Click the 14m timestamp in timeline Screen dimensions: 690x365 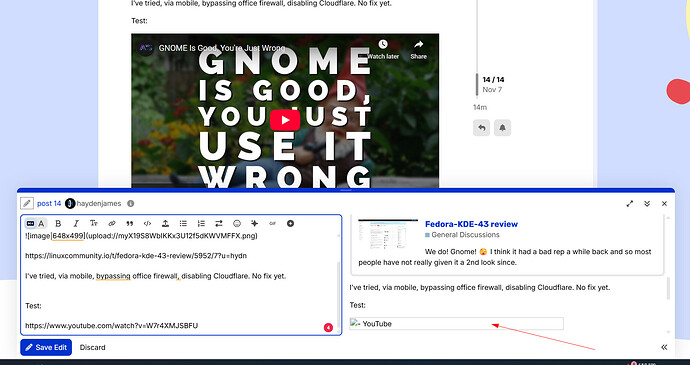[480, 107]
